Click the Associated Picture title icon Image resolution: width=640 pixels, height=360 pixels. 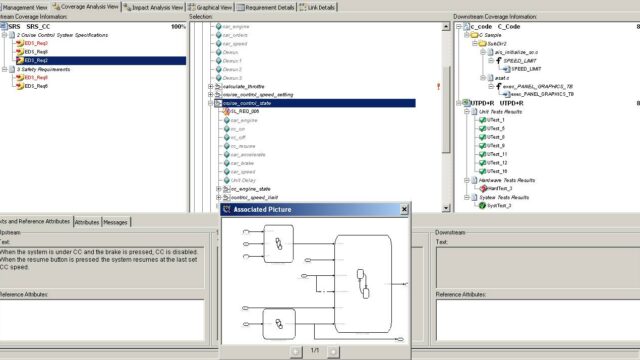point(227,209)
